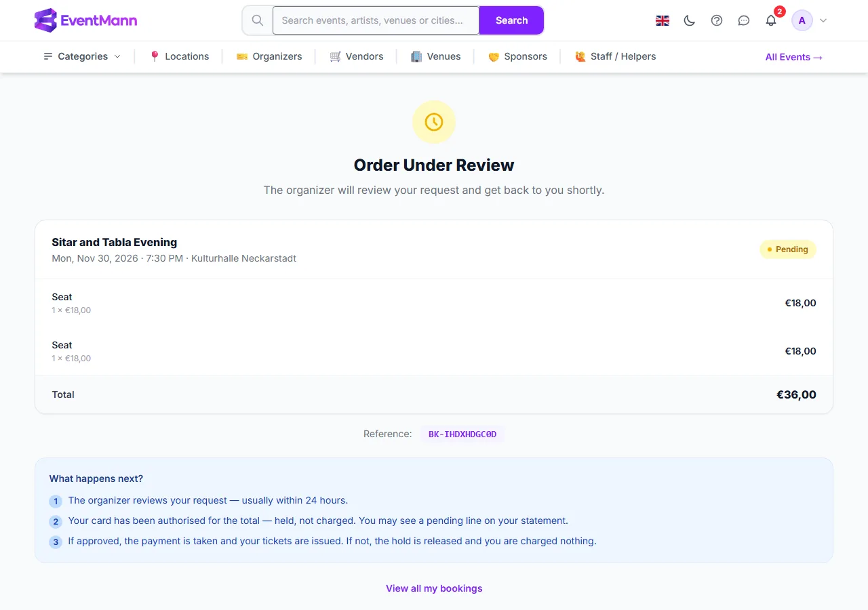Click the Total label
The image size is (868, 610).
coord(63,394)
